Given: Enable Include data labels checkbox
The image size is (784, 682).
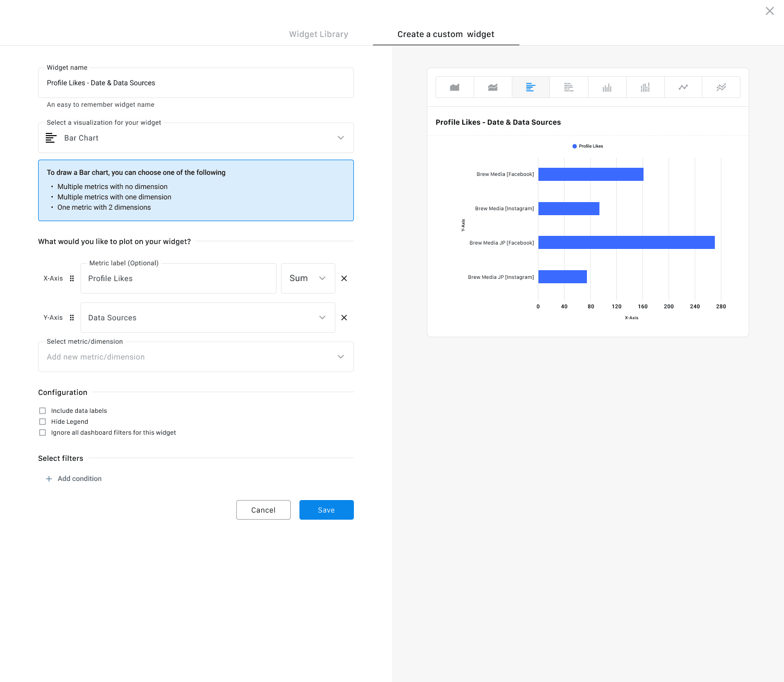Looking at the screenshot, I should (x=42, y=411).
